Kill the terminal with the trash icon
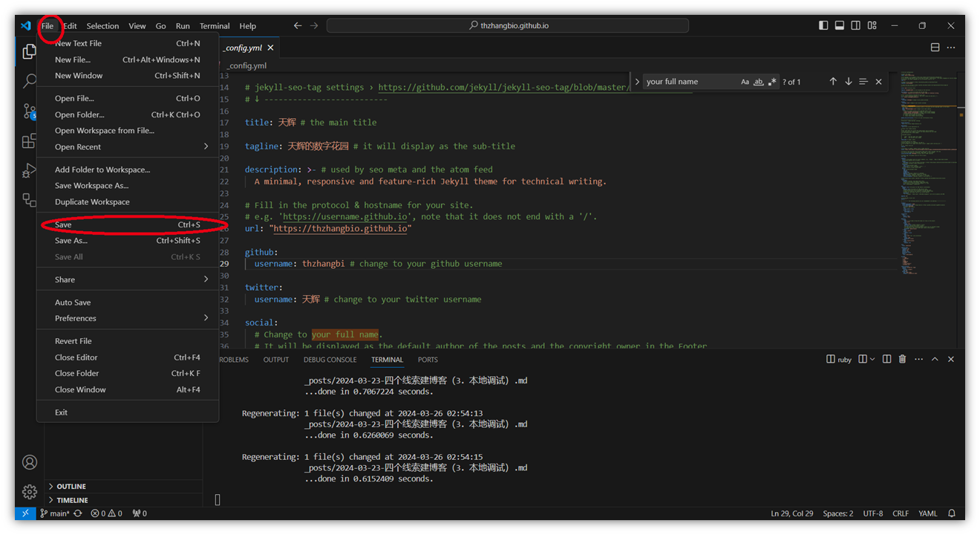 [902, 360]
